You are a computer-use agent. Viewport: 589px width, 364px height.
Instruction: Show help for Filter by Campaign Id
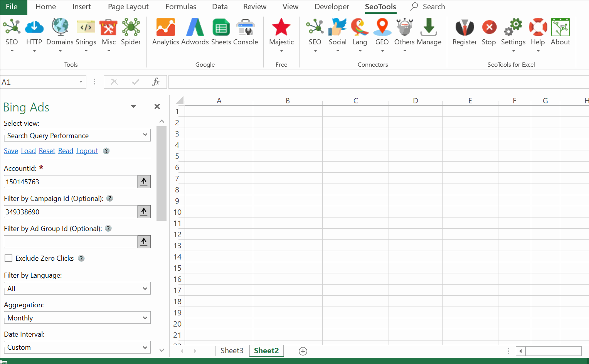point(109,198)
